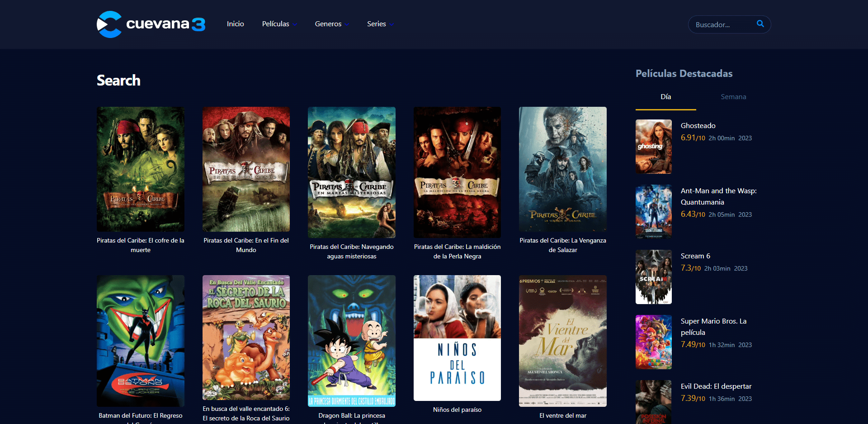This screenshot has width=868, height=424.
Task: Open title link 'Piratas del Caribe: El cofre de la muerte'
Action: [141, 245]
